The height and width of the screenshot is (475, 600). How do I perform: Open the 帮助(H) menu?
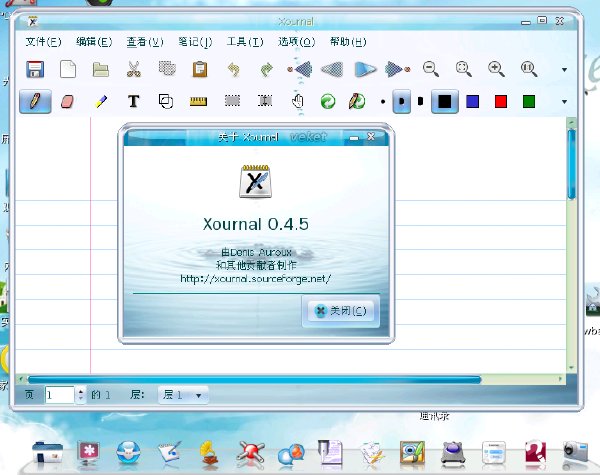[x=348, y=42]
